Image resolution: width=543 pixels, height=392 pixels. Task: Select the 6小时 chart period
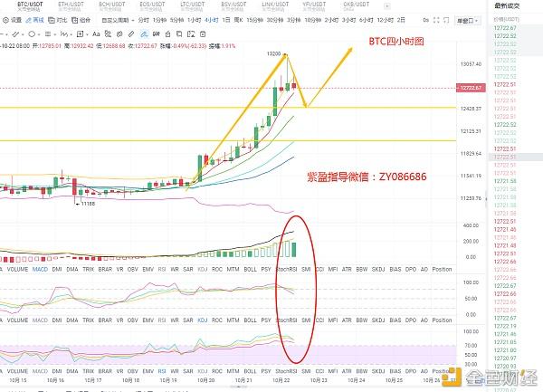(367, 21)
